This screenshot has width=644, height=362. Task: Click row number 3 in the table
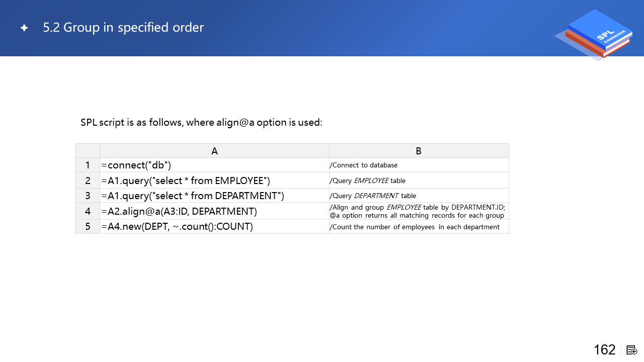[x=88, y=196]
